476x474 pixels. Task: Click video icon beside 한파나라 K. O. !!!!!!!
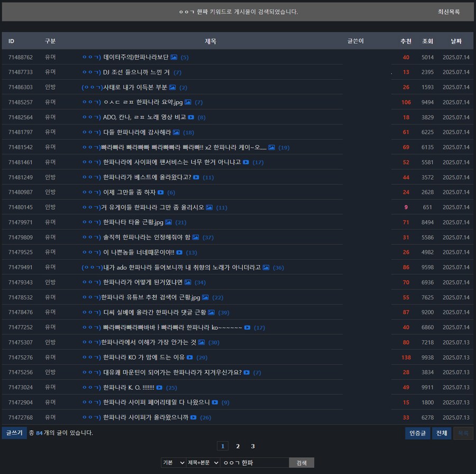159,387
